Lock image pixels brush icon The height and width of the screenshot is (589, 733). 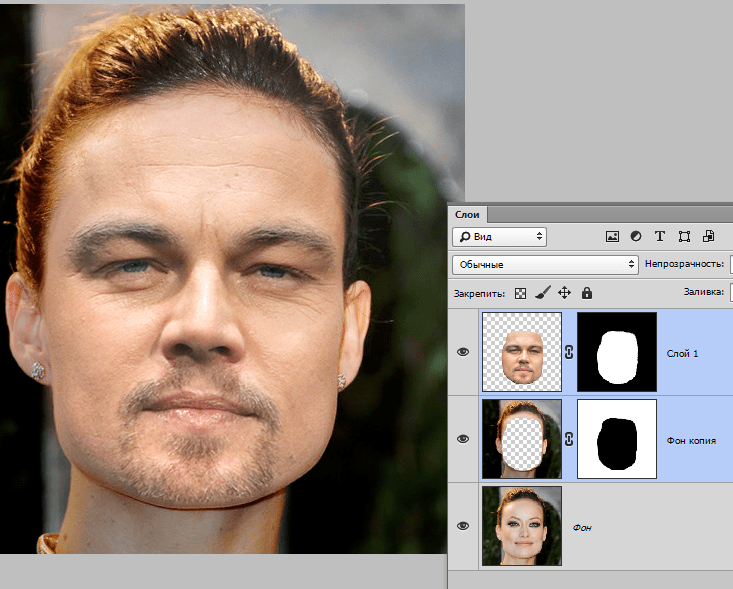click(x=543, y=293)
